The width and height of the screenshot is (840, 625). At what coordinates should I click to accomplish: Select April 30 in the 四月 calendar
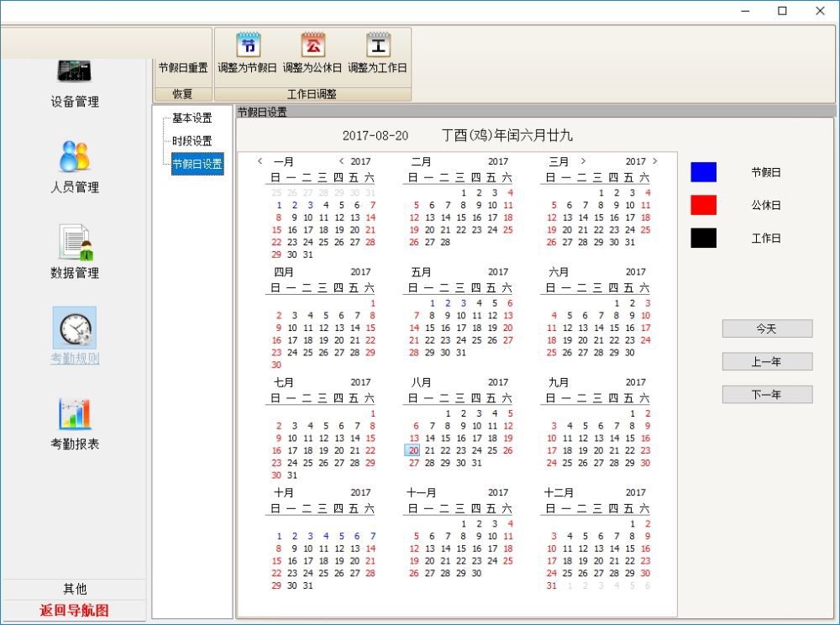276,365
